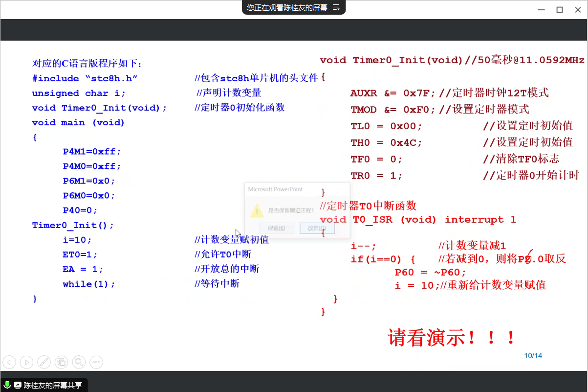
Task: Click the screen share icon beside 陈桂友的屏幕共享
Action: [18, 385]
